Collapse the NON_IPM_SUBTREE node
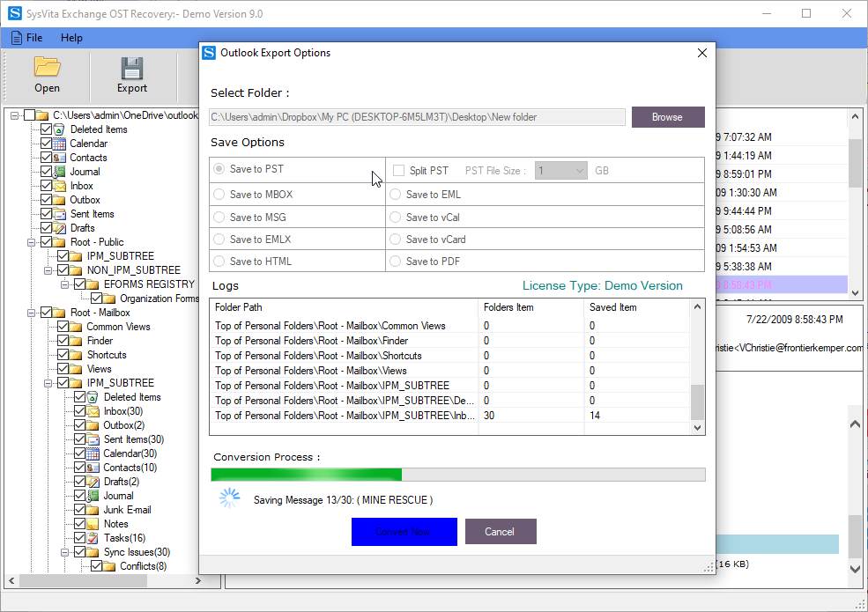Viewport: 868px width, 612px height. click(48, 270)
